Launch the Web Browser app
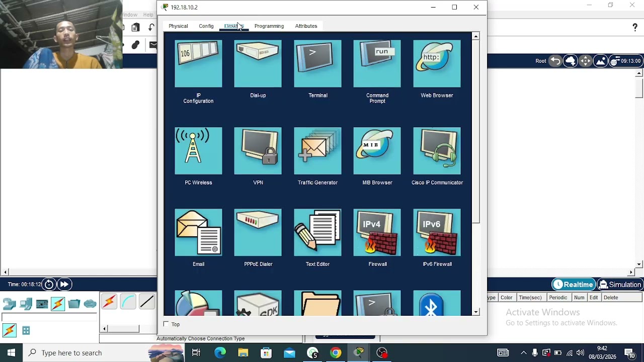The image size is (644, 362). coord(437,64)
